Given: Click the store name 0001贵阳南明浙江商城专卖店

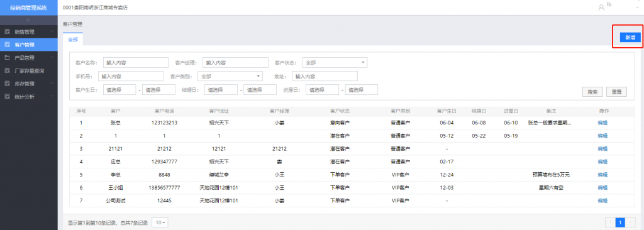Looking at the screenshot, I should [x=95, y=8].
